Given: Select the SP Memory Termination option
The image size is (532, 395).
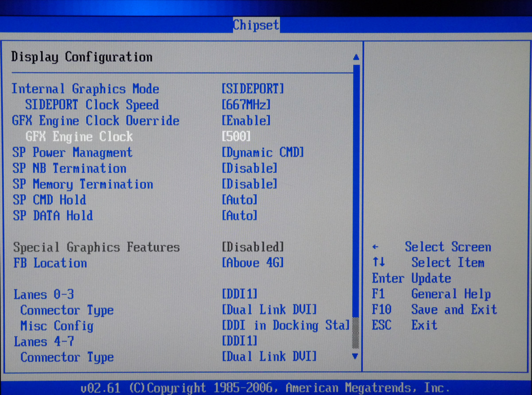Looking at the screenshot, I should (82, 184).
